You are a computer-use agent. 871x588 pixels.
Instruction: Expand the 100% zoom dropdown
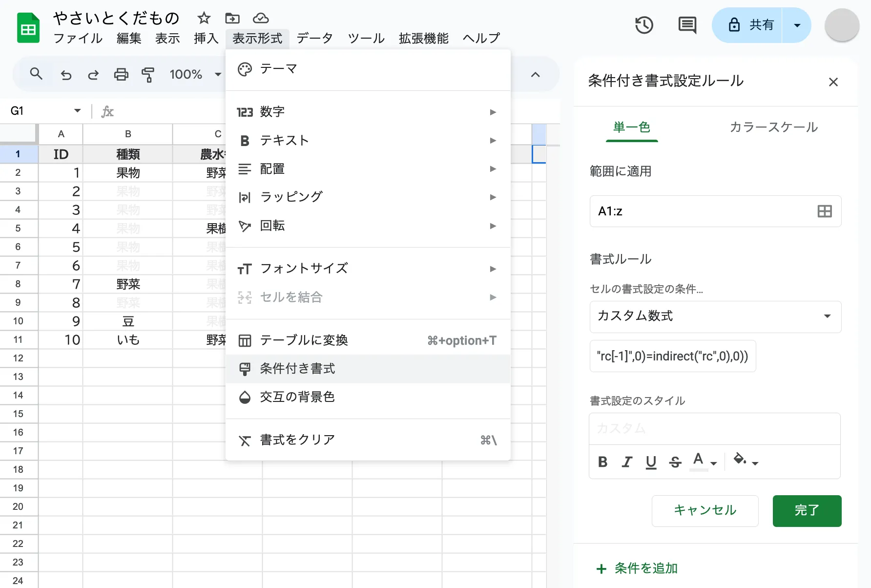click(x=217, y=75)
